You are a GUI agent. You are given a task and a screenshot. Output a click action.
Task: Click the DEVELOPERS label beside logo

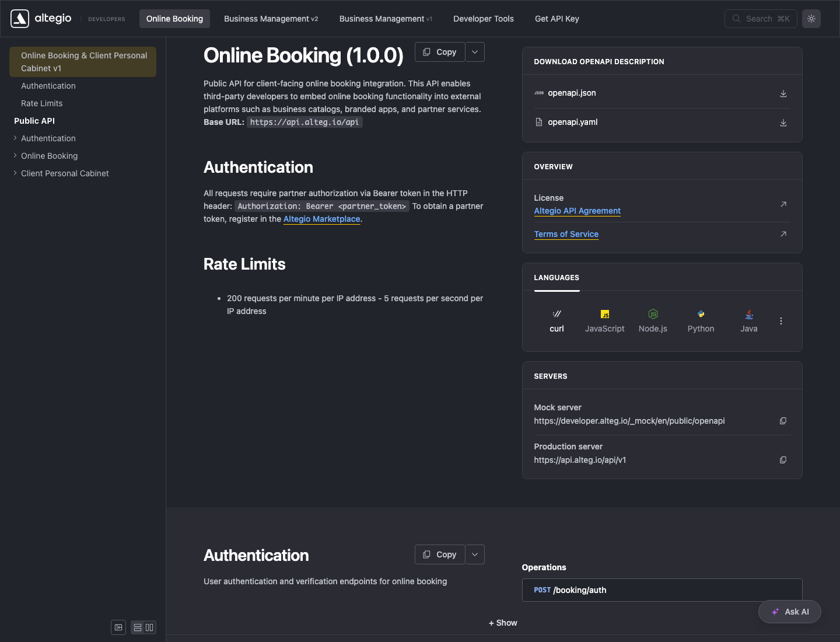[x=107, y=19]
